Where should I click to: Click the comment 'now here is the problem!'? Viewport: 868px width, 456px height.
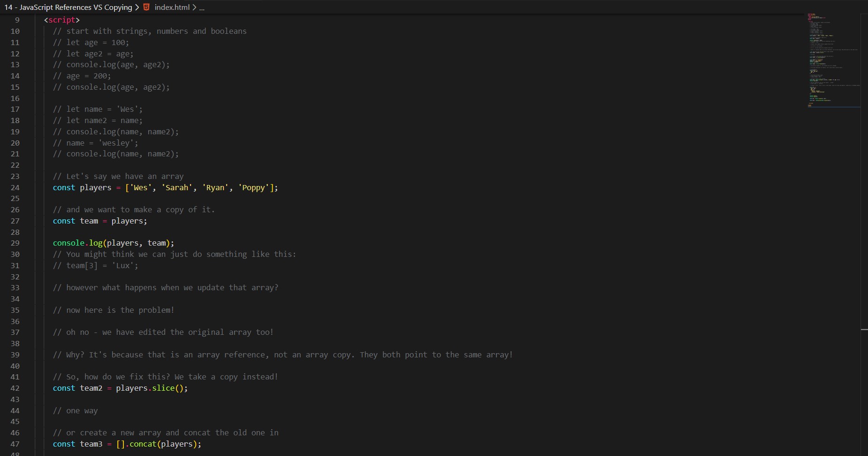click(x=114, y=310)
